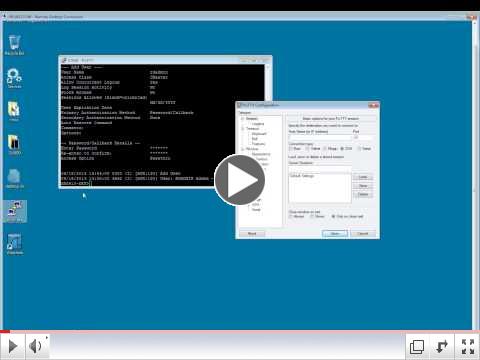This screenshot has height=360, width=480.
Task: Click the share arrow icon in player bar
Action: point(442,347)
